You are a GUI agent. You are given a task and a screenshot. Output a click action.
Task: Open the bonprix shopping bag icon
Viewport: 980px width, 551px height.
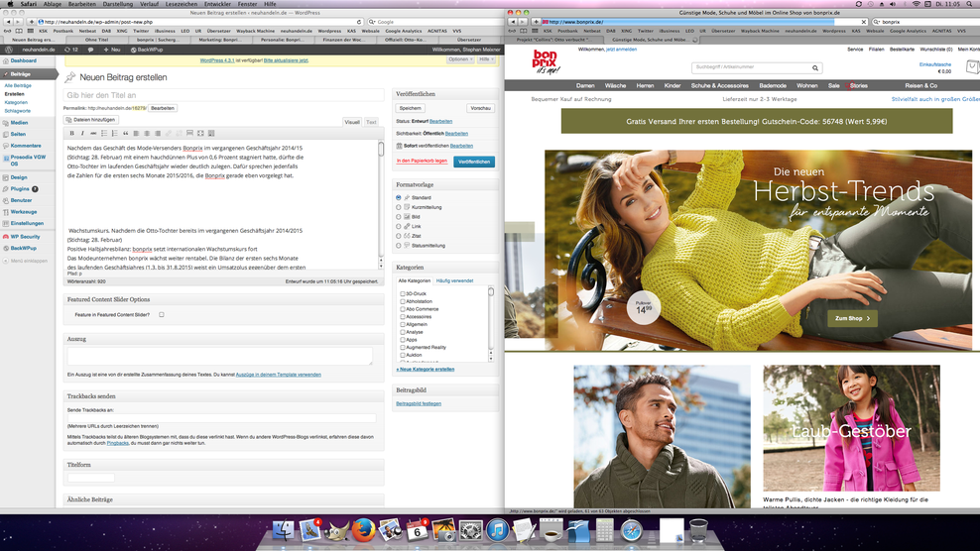click(x=972, y=66)
